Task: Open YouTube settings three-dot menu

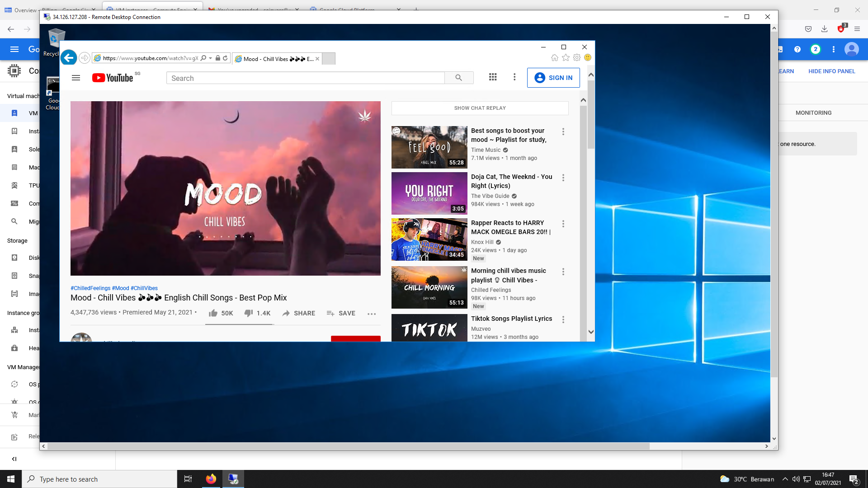Action: coord(514,77)
